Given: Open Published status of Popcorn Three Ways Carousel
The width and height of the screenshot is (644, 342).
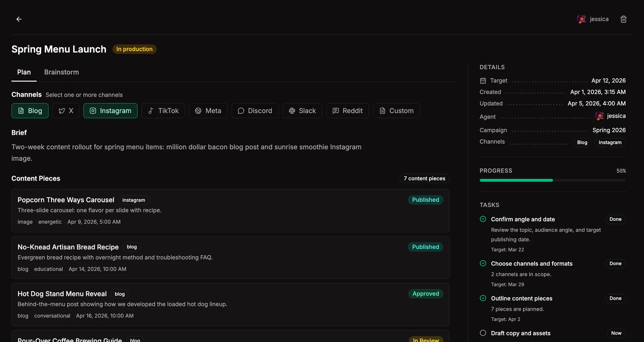Looking at the screenshot, I should point(425,200).
